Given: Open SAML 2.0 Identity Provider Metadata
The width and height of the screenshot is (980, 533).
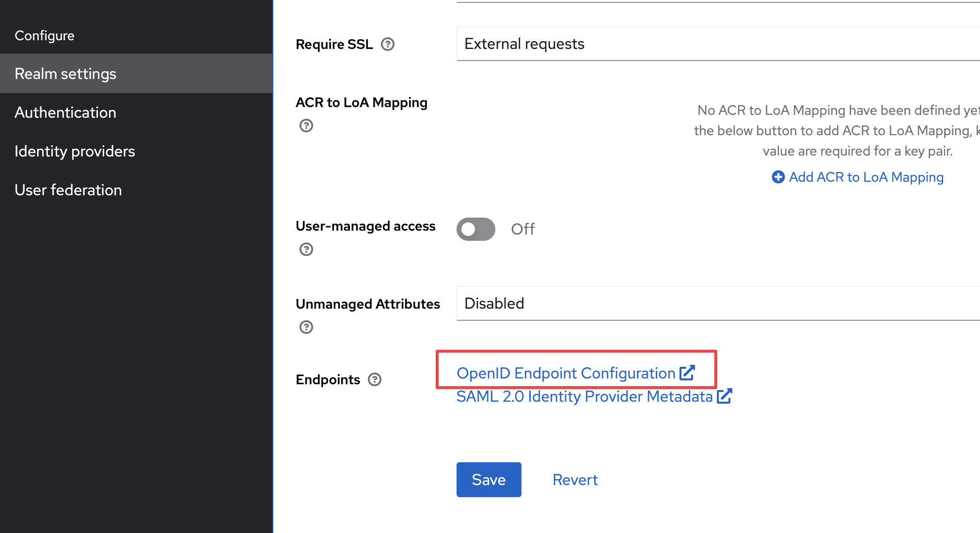Looking at the screenshot, I should pyautogui.click(x=594, y=396).
